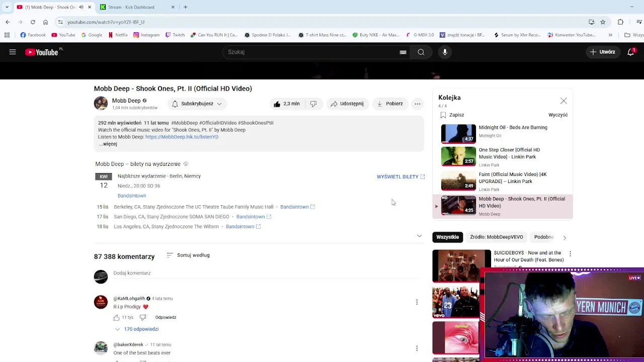Open options menu for KaMLohgaRh comment

click(417, 302)
